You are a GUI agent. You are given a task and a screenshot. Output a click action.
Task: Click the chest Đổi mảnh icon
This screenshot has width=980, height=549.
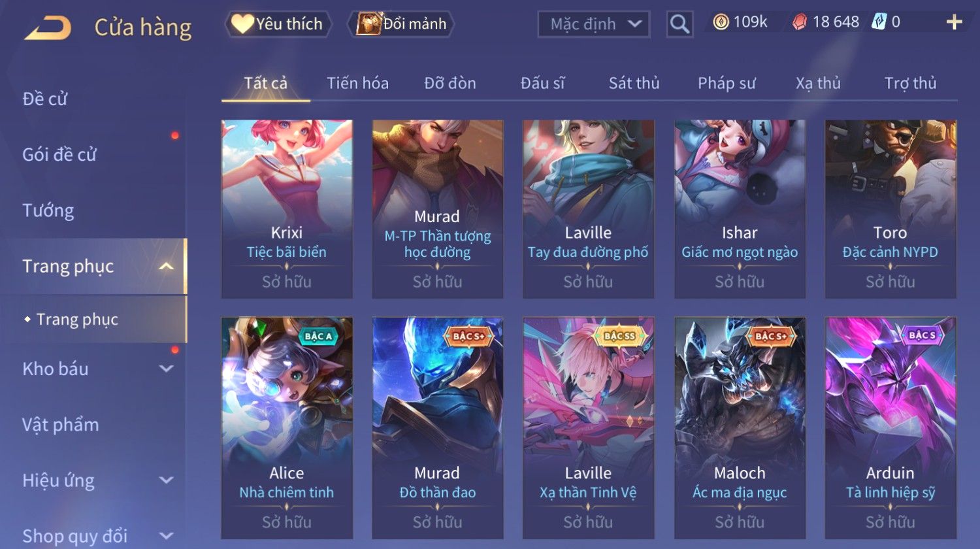click(369, 24)
